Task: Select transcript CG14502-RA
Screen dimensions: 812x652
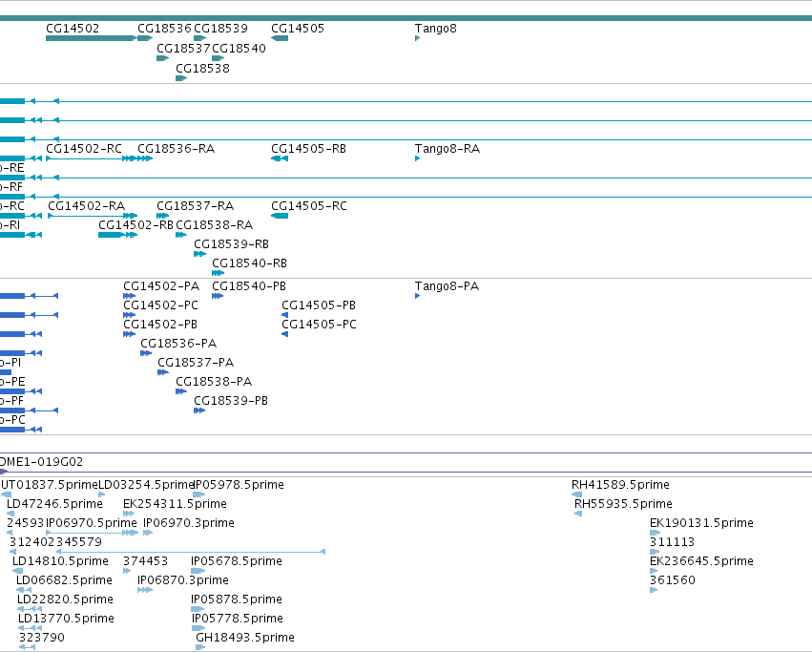Action: click(x=87, y=206)
